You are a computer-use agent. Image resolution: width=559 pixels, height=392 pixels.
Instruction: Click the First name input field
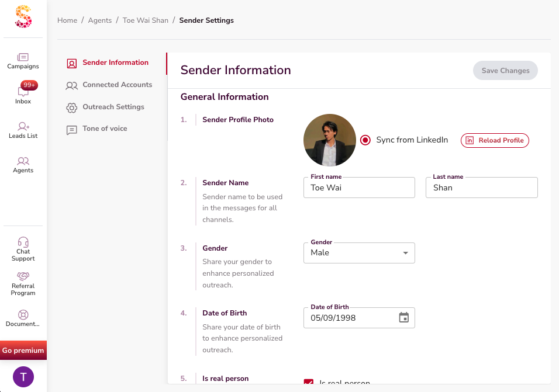pos(359,188)
